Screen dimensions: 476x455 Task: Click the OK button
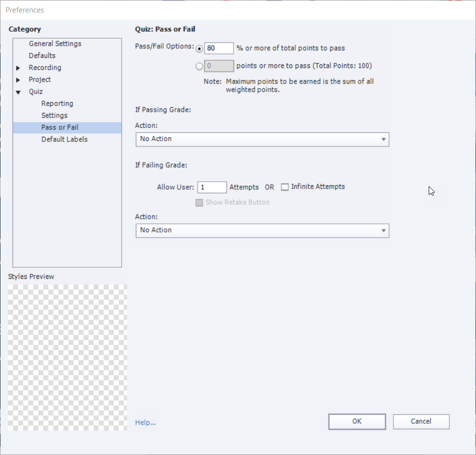click(357, 422)
